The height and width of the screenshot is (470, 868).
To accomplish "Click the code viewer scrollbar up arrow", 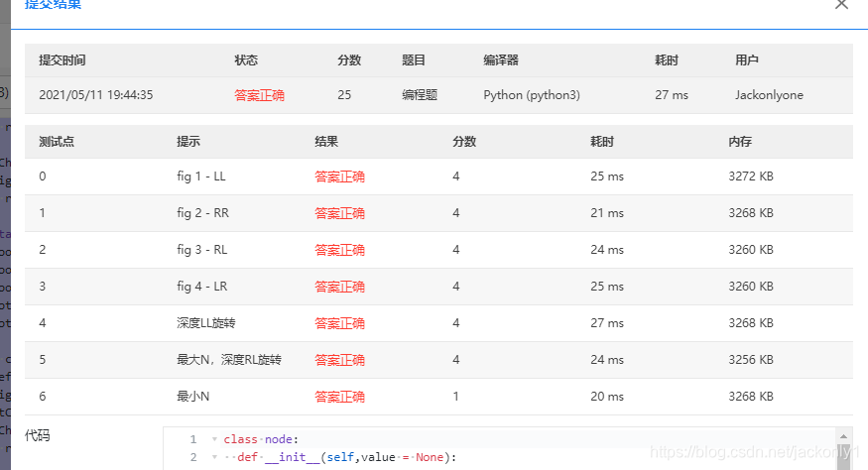I will click(x=843, y=436).
